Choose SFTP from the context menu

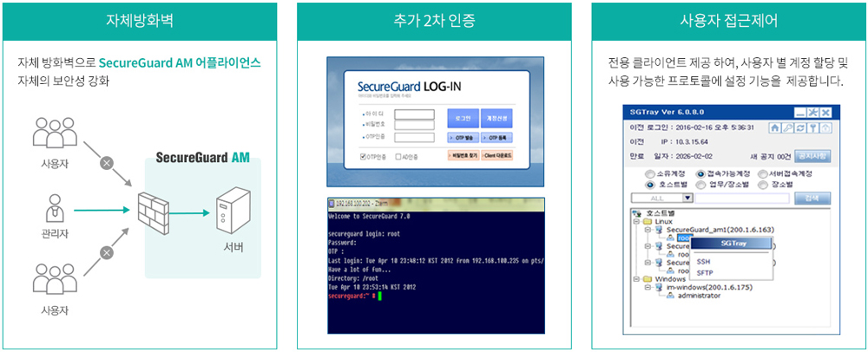point(705,272)
